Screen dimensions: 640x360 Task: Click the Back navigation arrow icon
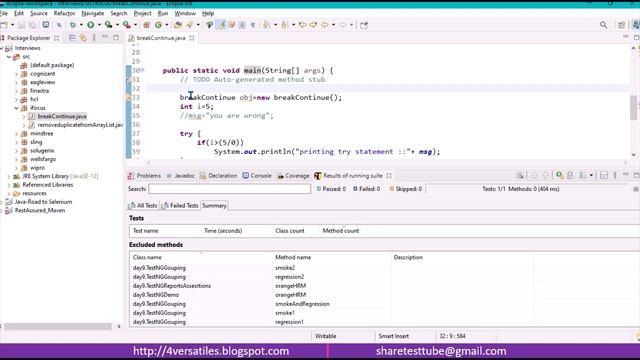[324, 25]
